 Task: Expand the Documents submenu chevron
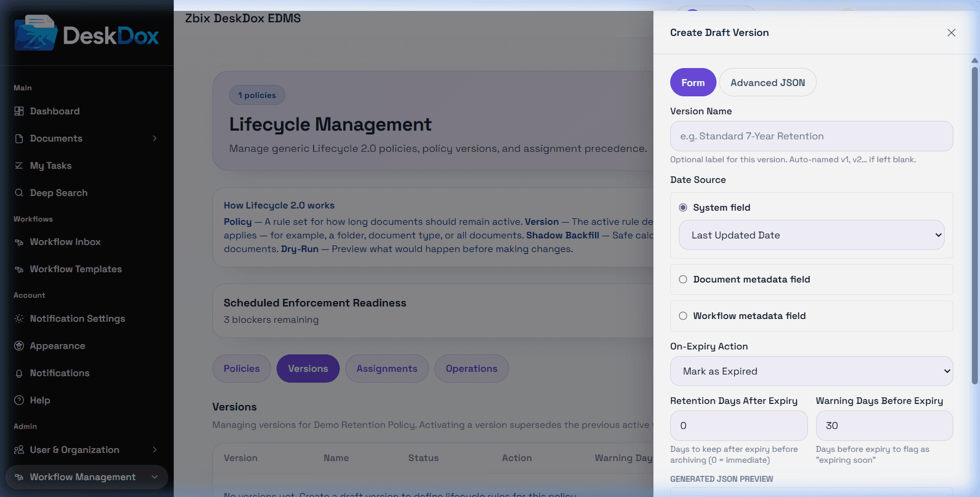click(155, 138)
